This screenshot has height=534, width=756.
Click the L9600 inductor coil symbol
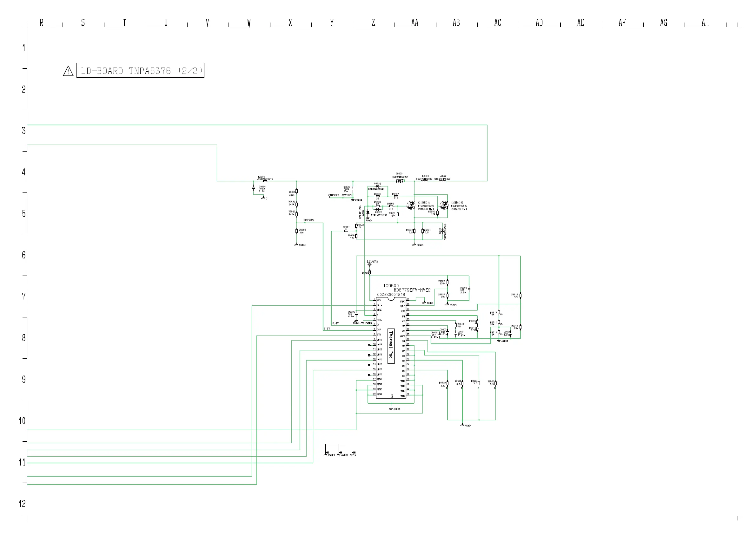pyautogui.click(x=442, y=180)
